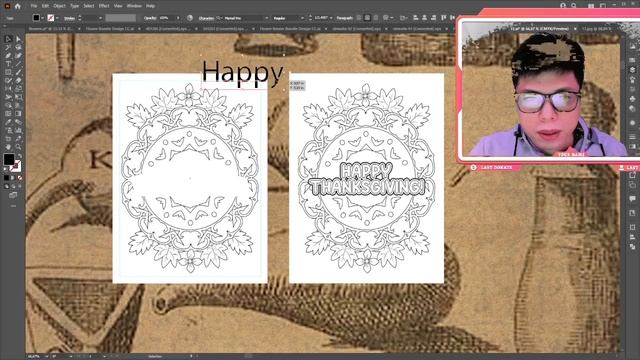Swap fill and stroke arrow

[x=20, y=156]
